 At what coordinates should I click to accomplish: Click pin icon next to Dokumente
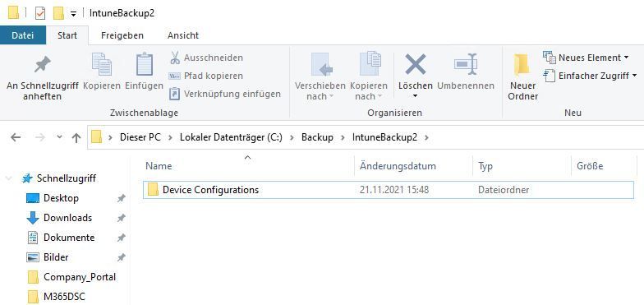(x=122, y=238)
